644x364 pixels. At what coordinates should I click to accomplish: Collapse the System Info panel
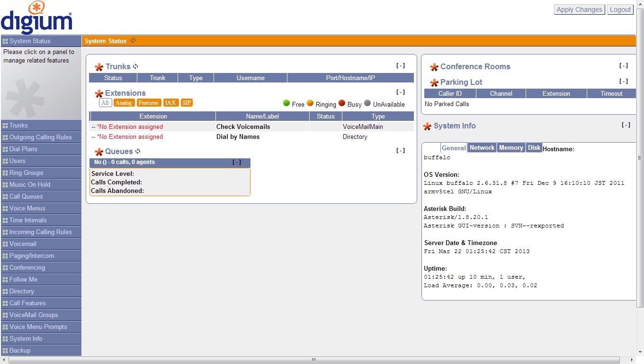(626, 125)
